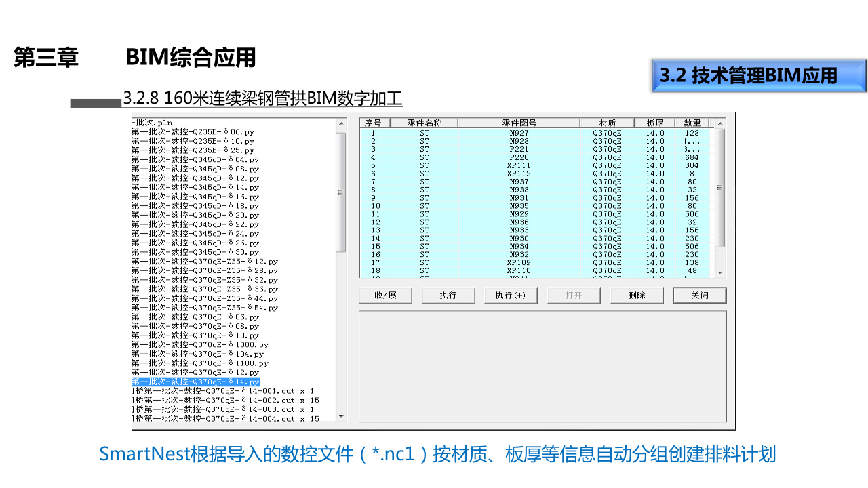Click the 3.2 技术管理BIM应用 banner

(x=759, y=76)
